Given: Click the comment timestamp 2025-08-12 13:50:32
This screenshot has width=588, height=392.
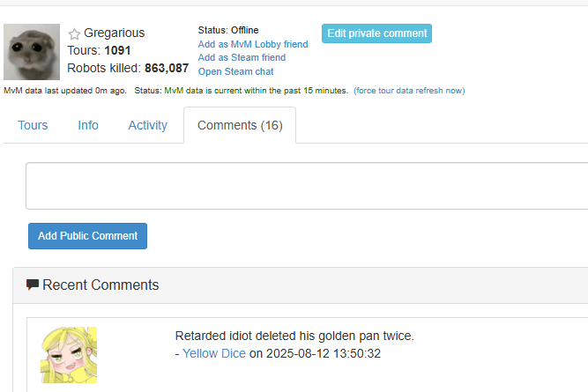Looking at the screenshot, I should click(x=324, y=353).
